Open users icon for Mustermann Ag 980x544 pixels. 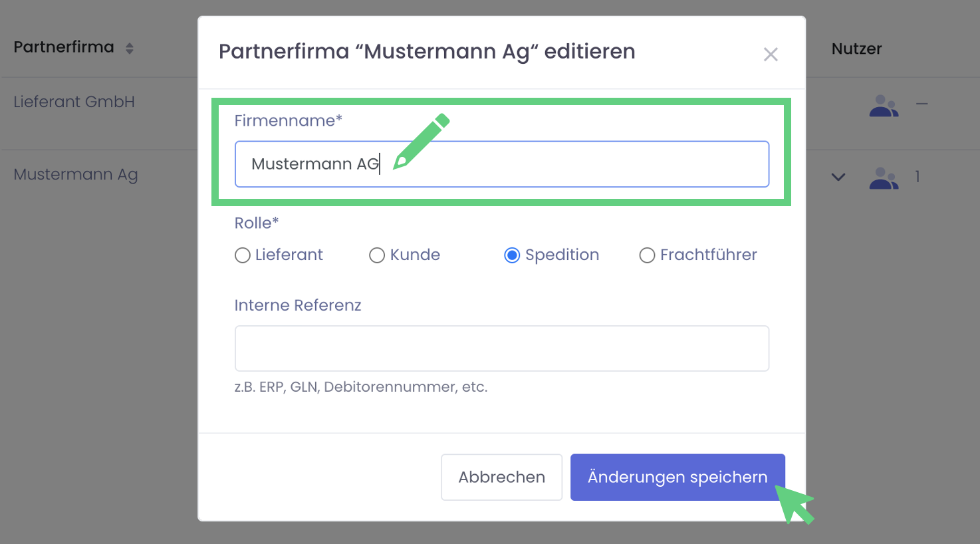coord(884,178)
